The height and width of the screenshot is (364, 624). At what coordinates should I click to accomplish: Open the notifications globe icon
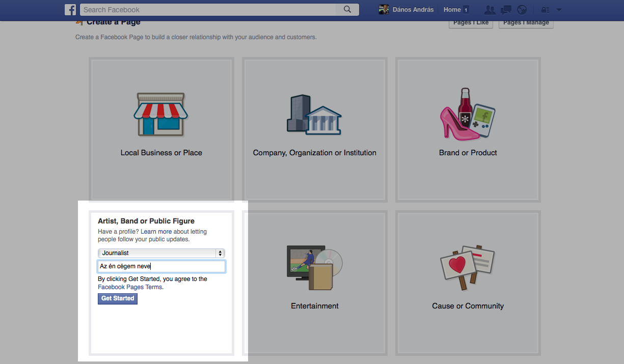click(522, 10)
